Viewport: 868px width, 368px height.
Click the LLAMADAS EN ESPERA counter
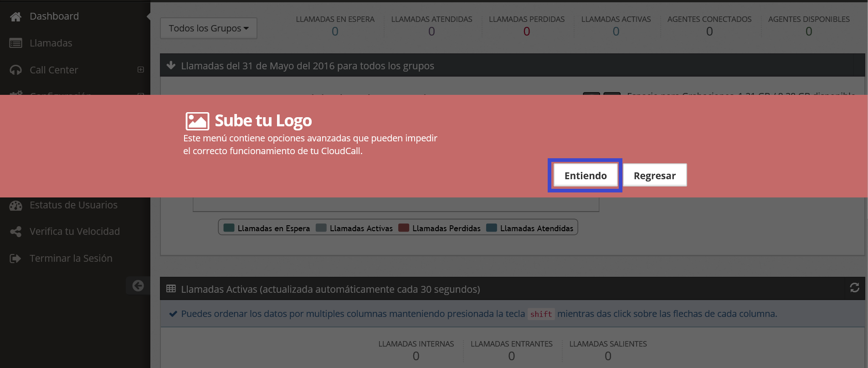click(x=335, y=26)
